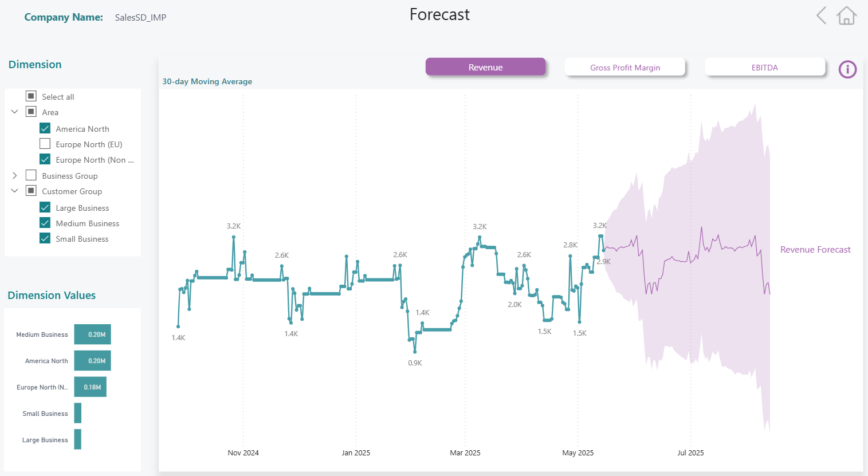
Task: Uncheck Large Business customer group
Action: [45, 207]
